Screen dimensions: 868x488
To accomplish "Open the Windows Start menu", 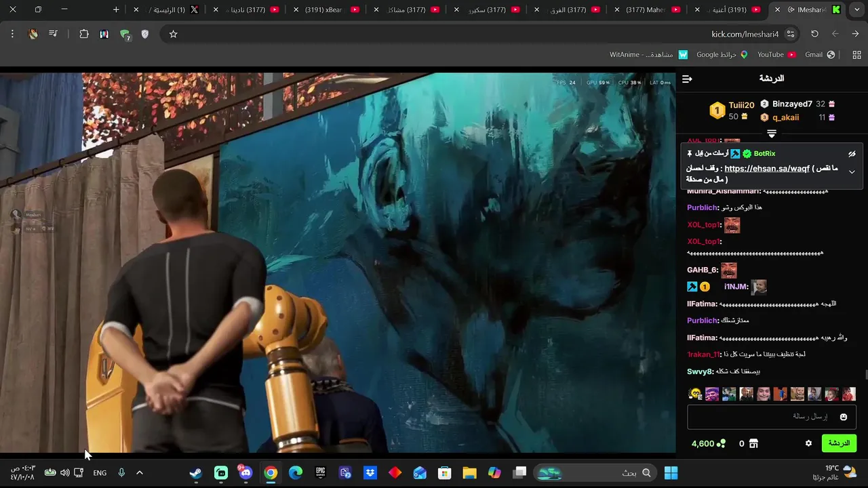I will click(x=671, y=472).
